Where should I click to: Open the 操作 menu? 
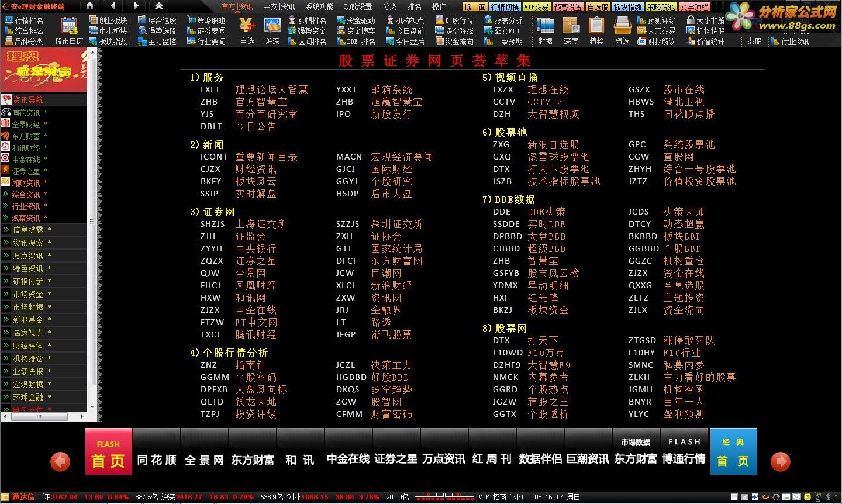(x=439, y=6)
